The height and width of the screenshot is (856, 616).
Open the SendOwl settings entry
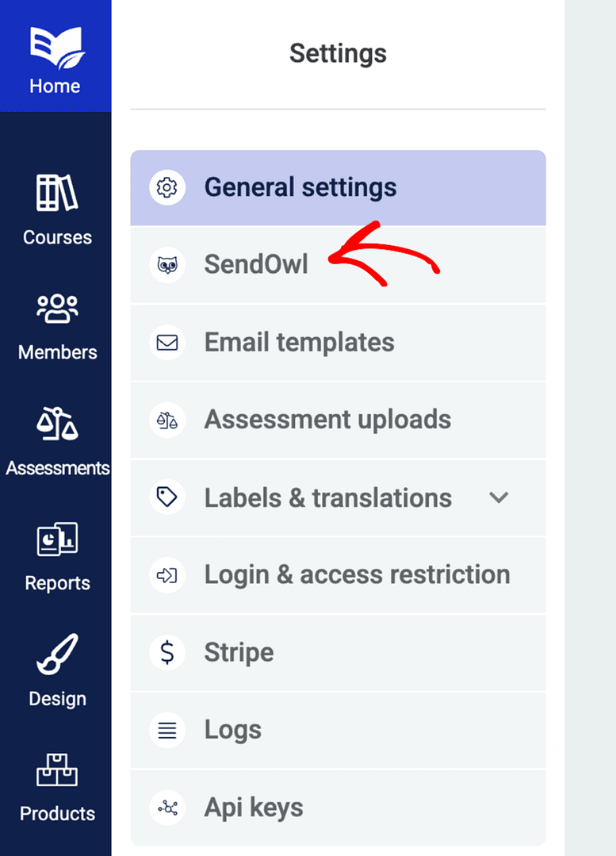click(x=256, y=265)
